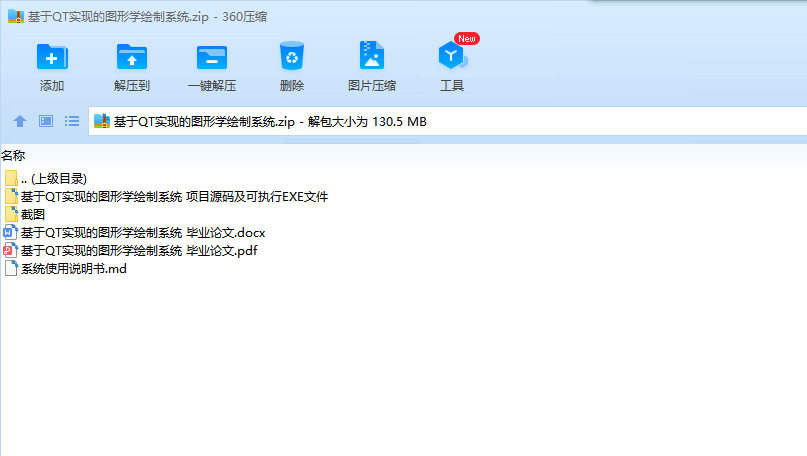This screenshot has height=456, width=807.
Task: Click the 名称 column header
Action: click(13, 155)
